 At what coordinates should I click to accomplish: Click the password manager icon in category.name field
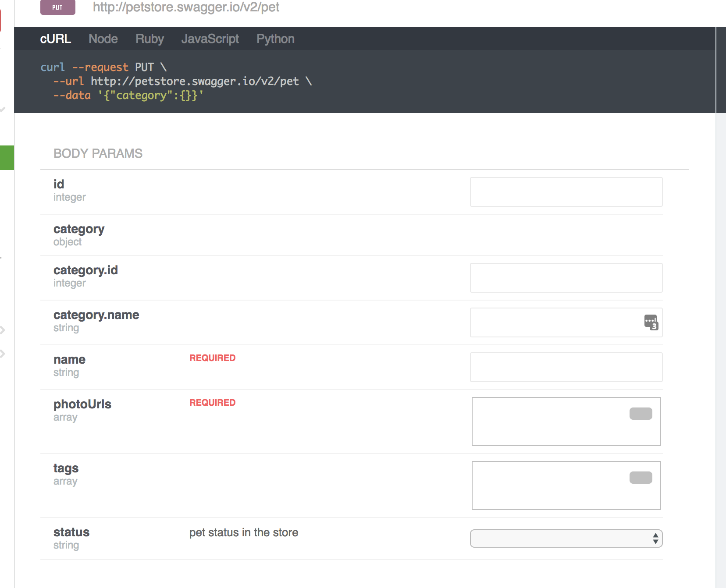coord(651,322)
